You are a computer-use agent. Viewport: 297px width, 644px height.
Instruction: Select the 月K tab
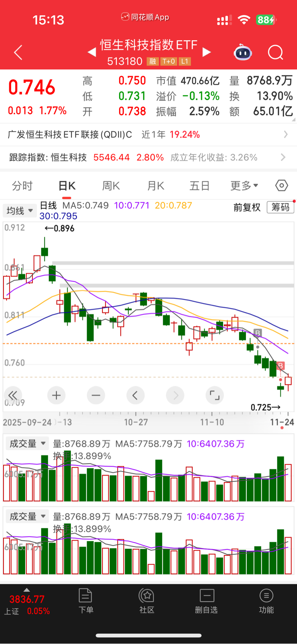(156, 186)
